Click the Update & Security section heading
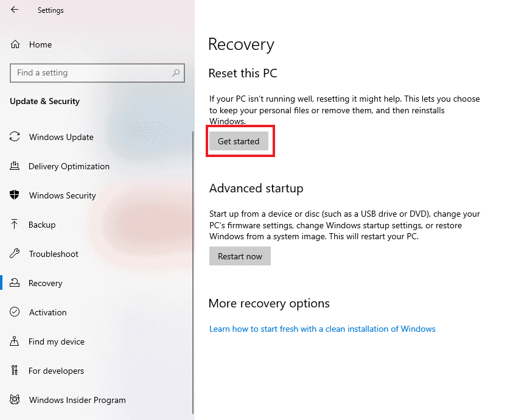 tap(45, 101)
